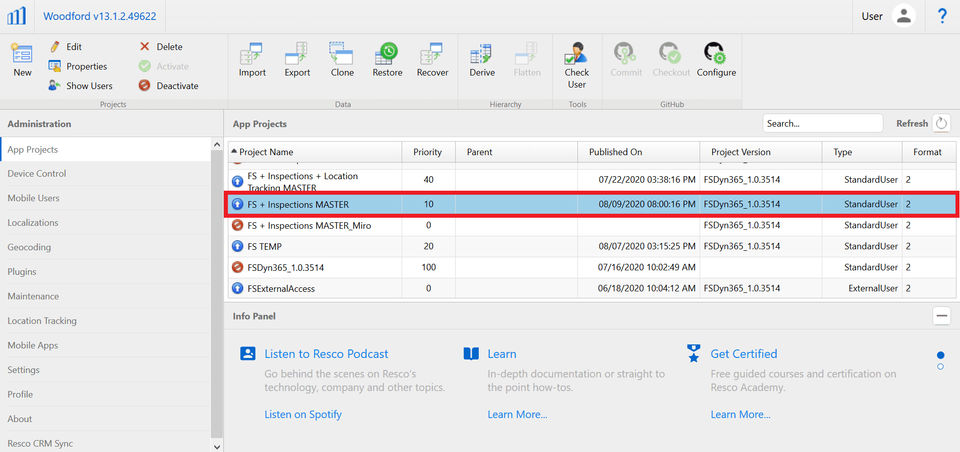Open Maintenance section

(105, 296)
